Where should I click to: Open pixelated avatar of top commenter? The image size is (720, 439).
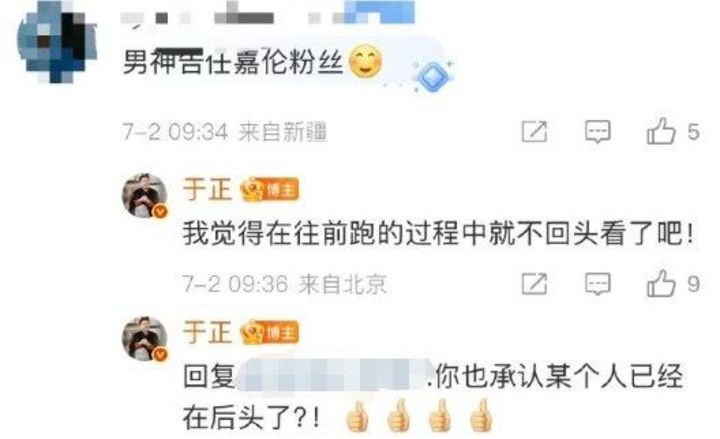tap(57, 41)
